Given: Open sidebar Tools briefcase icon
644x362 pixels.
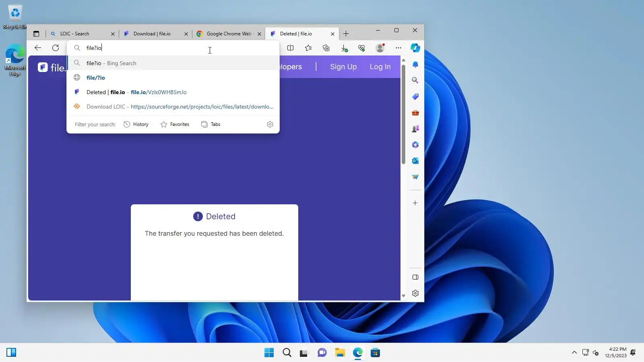Looking at the screenshot, I should (x=415, y=113).
